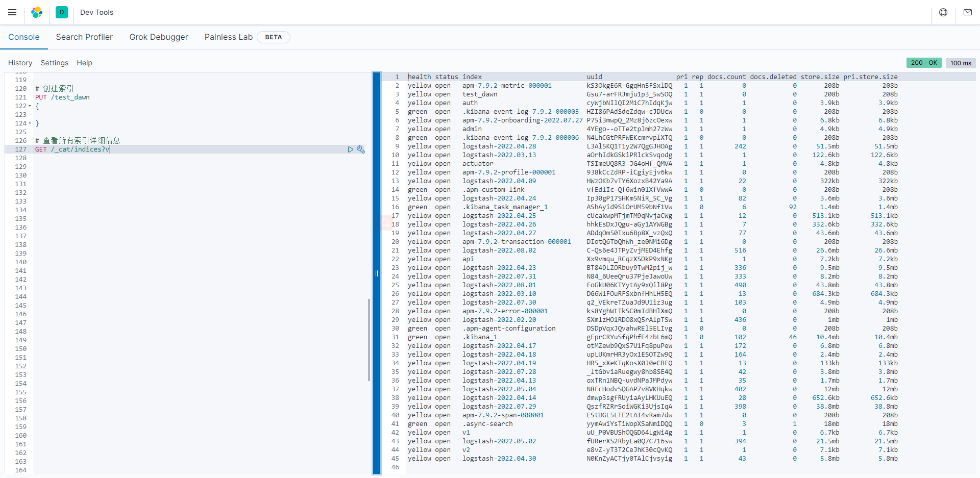Viewport: 980px width, 478px height.
Task: Click the '# 查看所有索引详细信息' comment
Action: [78, 141]
